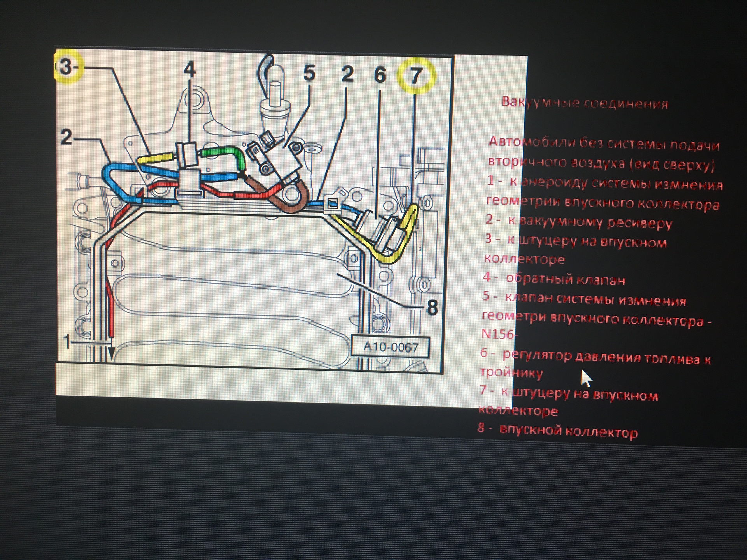Click diagram label 2 between labels 5 and 6
Viewport: 747px width, 560px height.
pyautogui.click(x=347, y=74)
